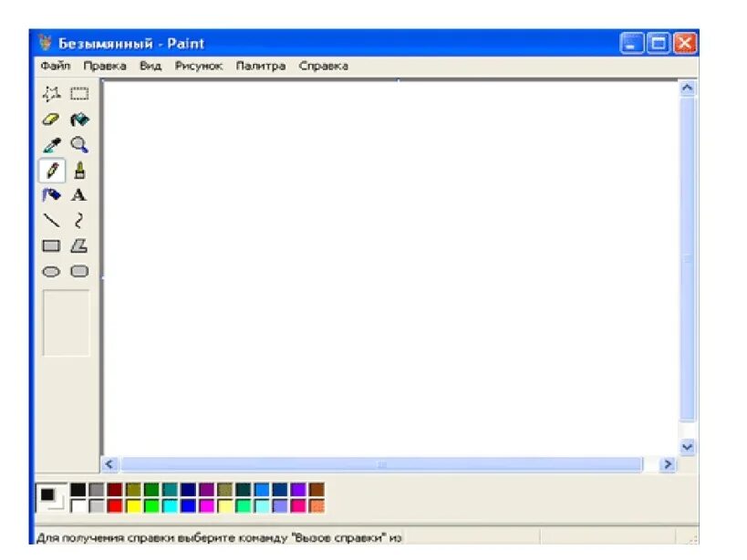Image resolution: width=747 pixels, height=560 pixels.
Task: Click the horizontal scrollbar right arrow
Action: coord(668,464)
